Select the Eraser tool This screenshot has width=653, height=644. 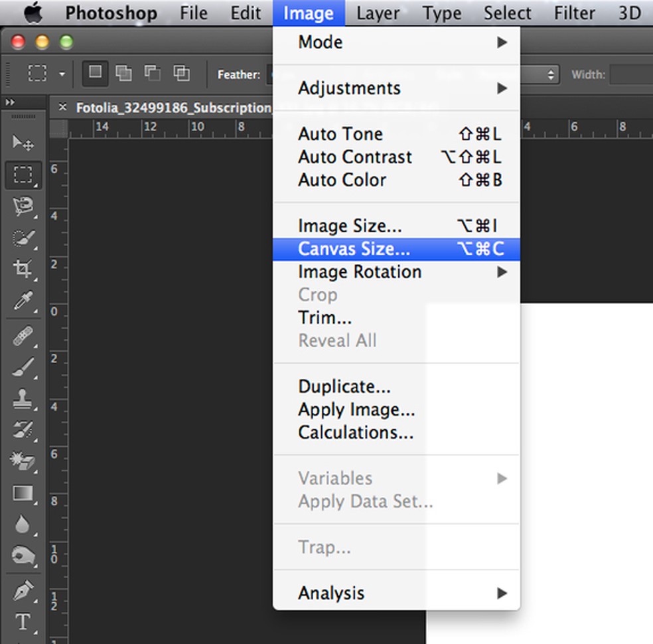23,461
